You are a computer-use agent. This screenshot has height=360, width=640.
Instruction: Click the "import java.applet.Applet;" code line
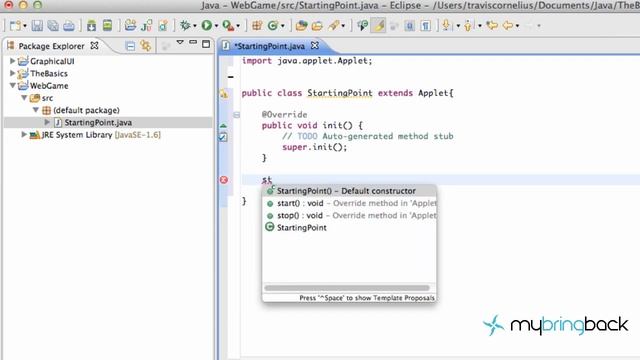point(307,61)
